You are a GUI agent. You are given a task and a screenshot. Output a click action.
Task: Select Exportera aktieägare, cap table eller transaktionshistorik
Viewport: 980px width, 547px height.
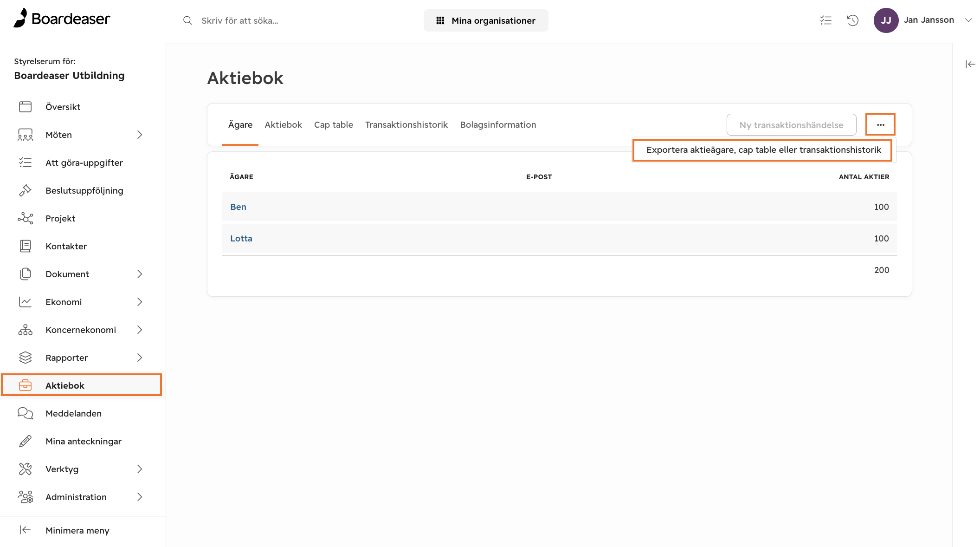click(x=763, y=150)
